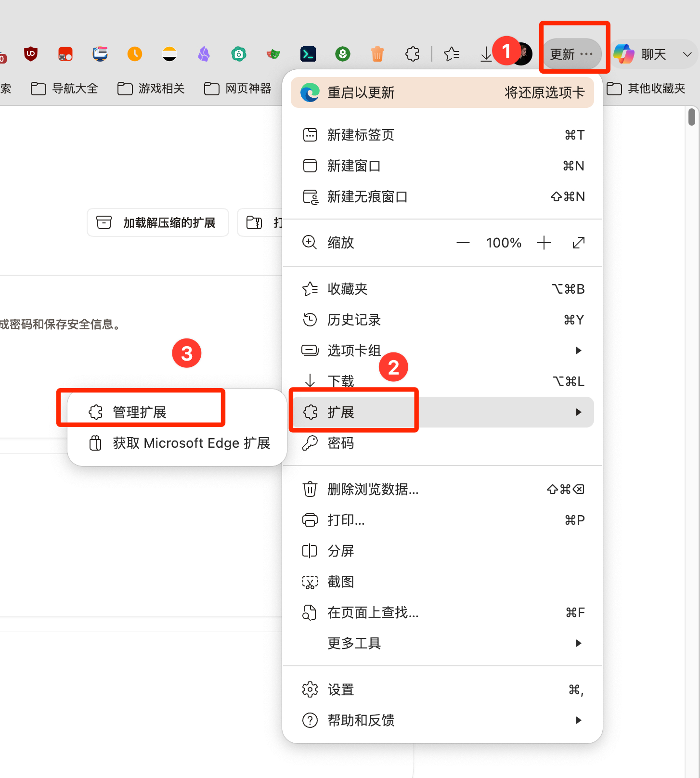
Task: Open the 其他收藏夹 folder
Action: (646, 89)
